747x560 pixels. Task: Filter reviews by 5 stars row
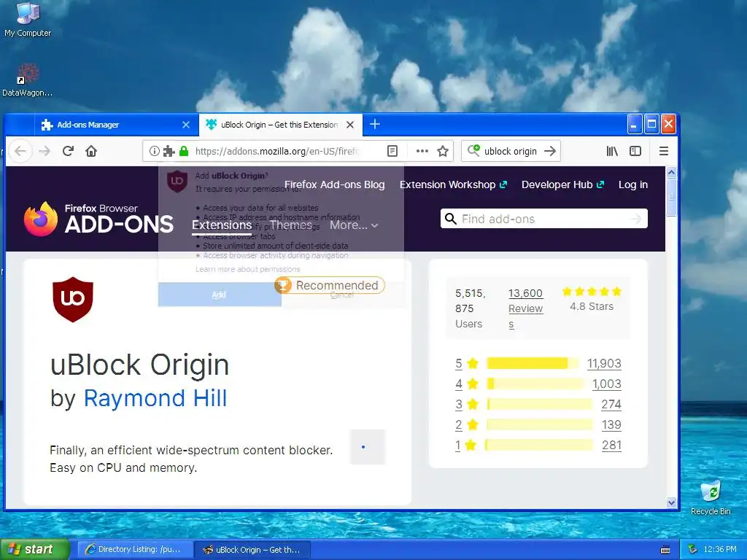[538, 364]
